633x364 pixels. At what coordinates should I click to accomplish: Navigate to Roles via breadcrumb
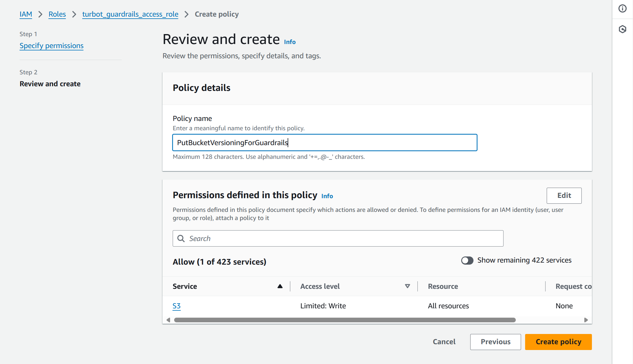click(57, 14)
